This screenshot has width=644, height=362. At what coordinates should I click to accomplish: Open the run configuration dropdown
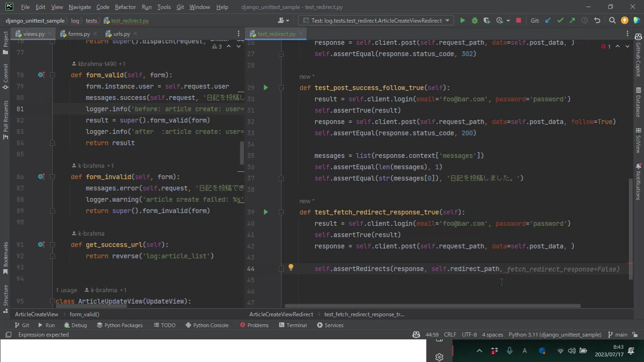(376, 20)
